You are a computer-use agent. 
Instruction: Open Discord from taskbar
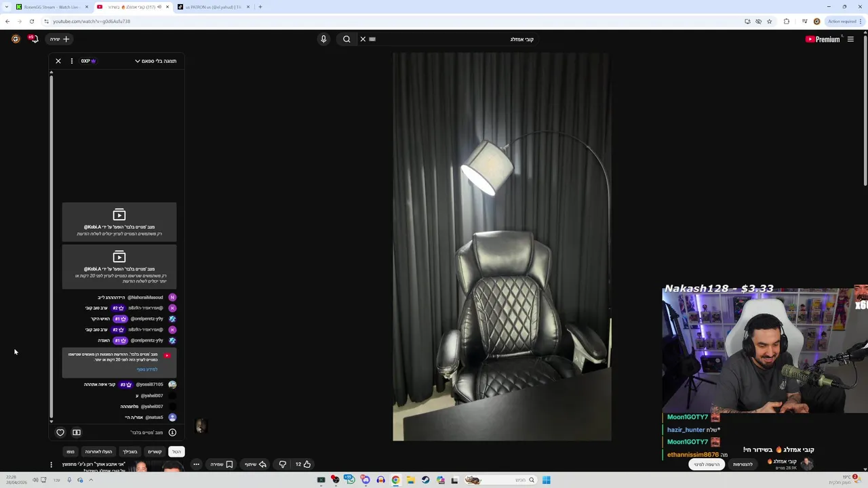coord(366,480)
